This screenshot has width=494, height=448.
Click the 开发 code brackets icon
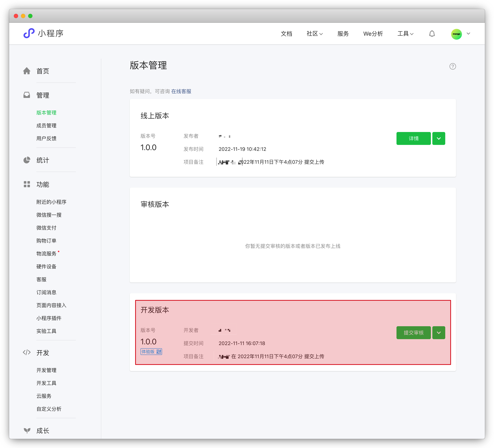pos(27,352)
